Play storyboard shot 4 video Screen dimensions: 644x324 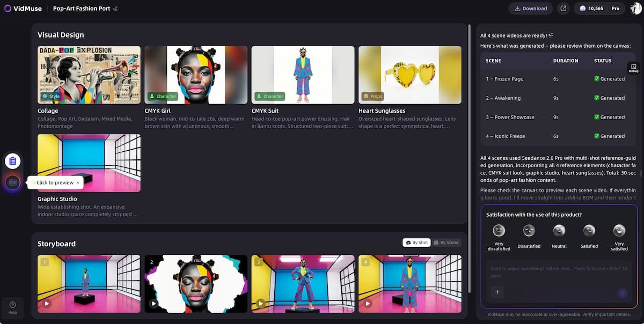click(x=368, y=303)
